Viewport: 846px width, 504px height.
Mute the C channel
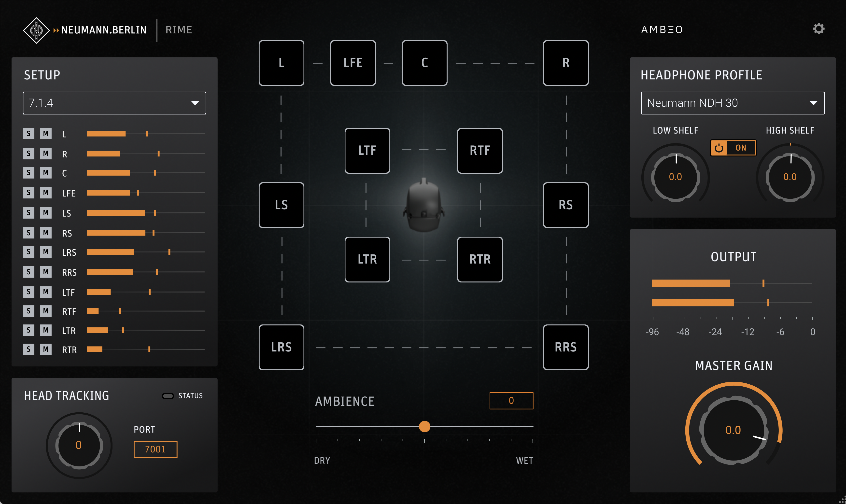[x=45, y=173]
